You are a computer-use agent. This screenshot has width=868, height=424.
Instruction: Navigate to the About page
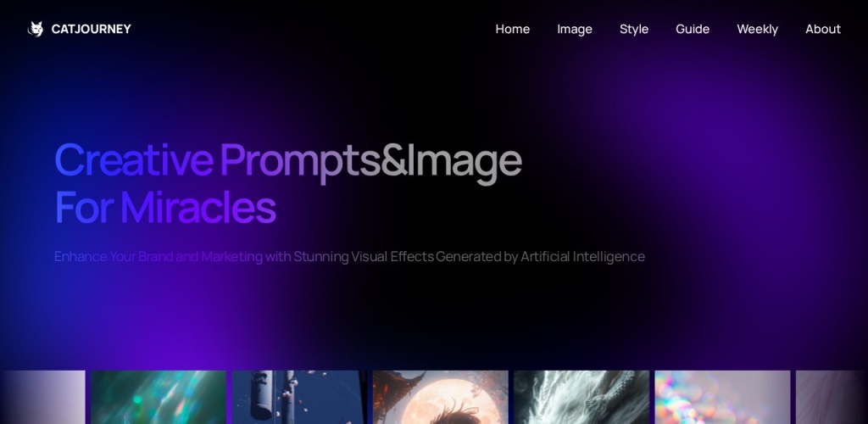[823, 29]
